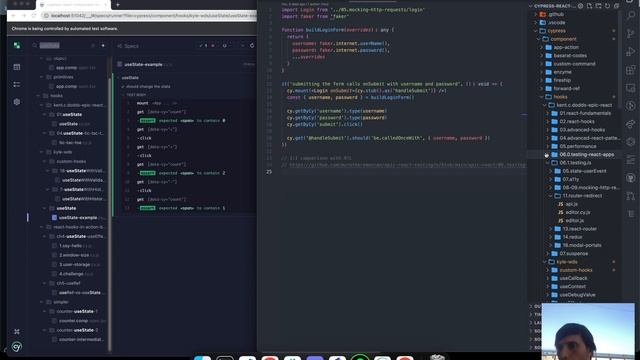640x360 pixels.
Task: Click the Chrome address bar
Action: point(149,16)
